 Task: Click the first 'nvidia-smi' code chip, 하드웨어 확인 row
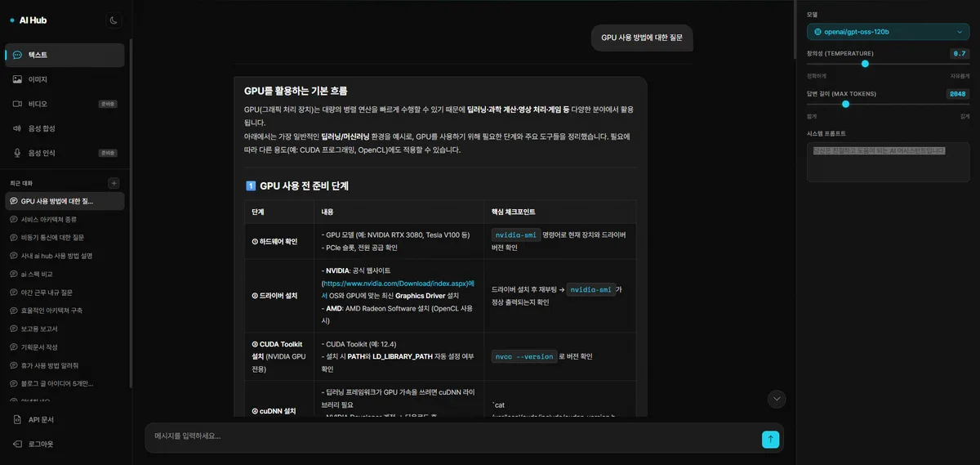pyautogui.click(x=516, y=235)
